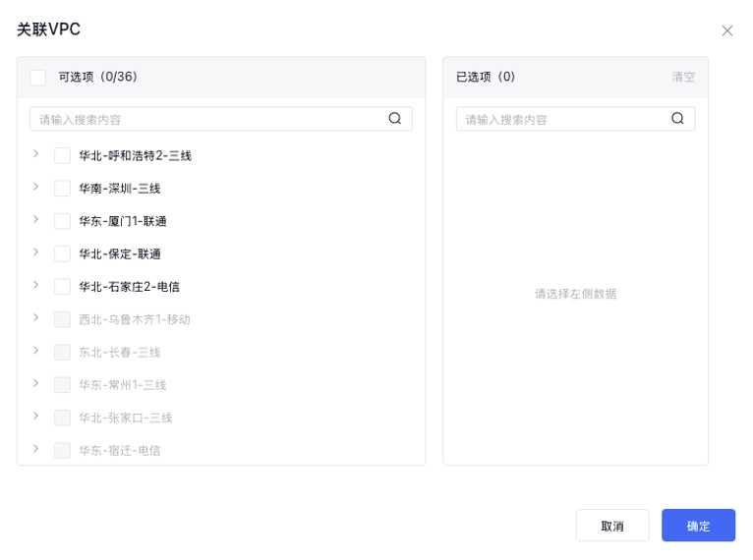Expand the 华北-石家庄2-电信 arrow

[x=36, y=285]
